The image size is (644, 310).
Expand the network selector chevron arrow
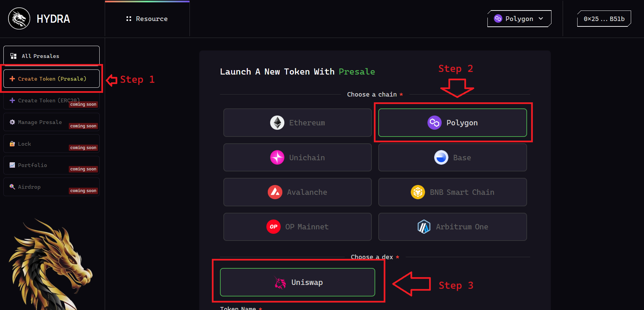coord(541,19)
